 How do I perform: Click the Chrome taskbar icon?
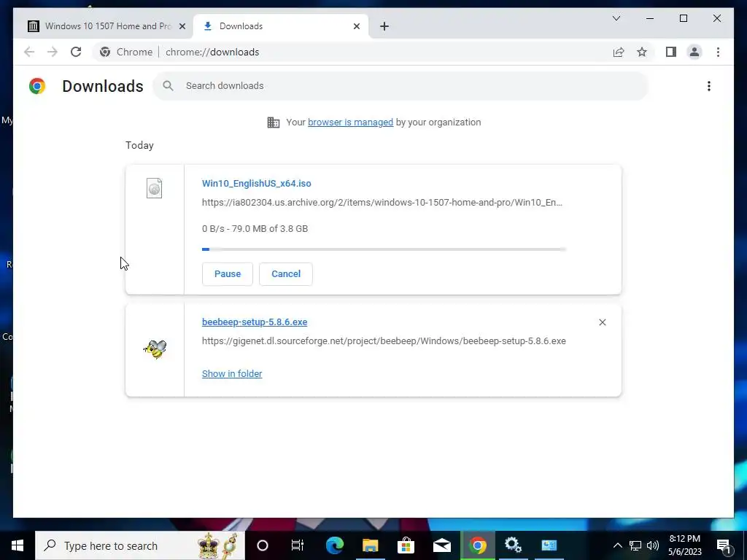478,545
